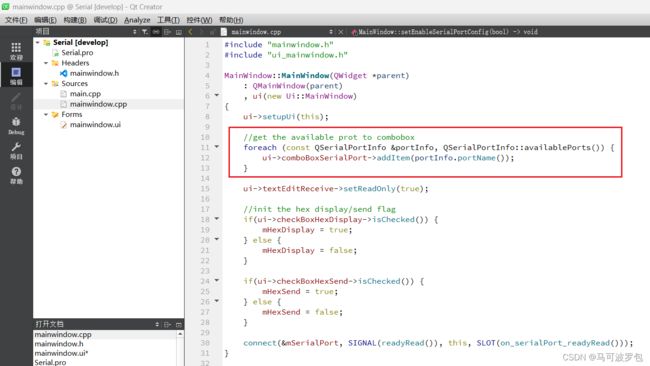The width and height of the screenshot is (650, 366).
Task: Open the Welcome mode in sidebar
Action: point(16,51)
